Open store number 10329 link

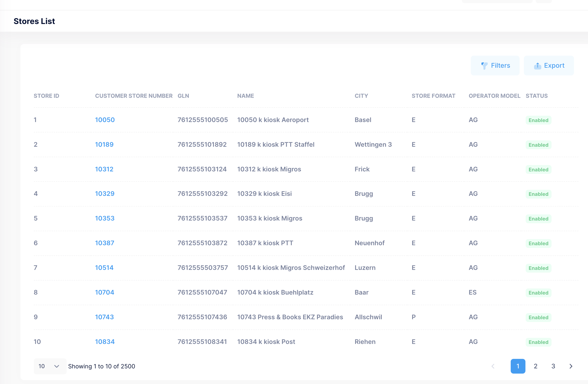pos(105,194)
